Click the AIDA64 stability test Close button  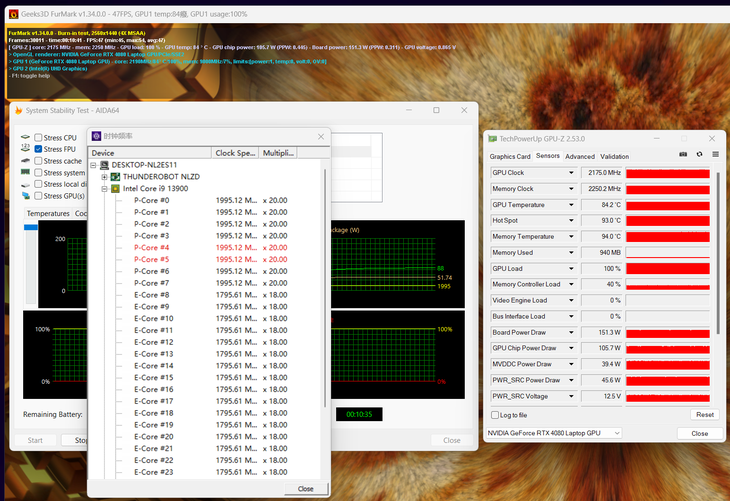click(x=452, y=440)
